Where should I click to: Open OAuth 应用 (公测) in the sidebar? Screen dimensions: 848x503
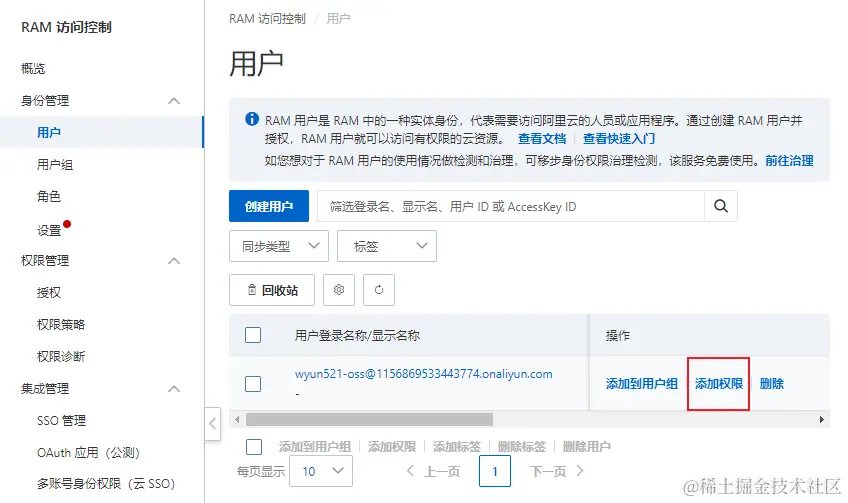[88, 452]
